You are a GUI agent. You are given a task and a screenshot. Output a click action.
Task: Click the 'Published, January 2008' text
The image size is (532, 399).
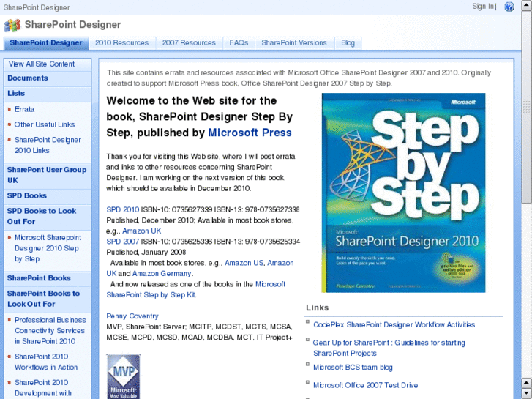[146, 253]
